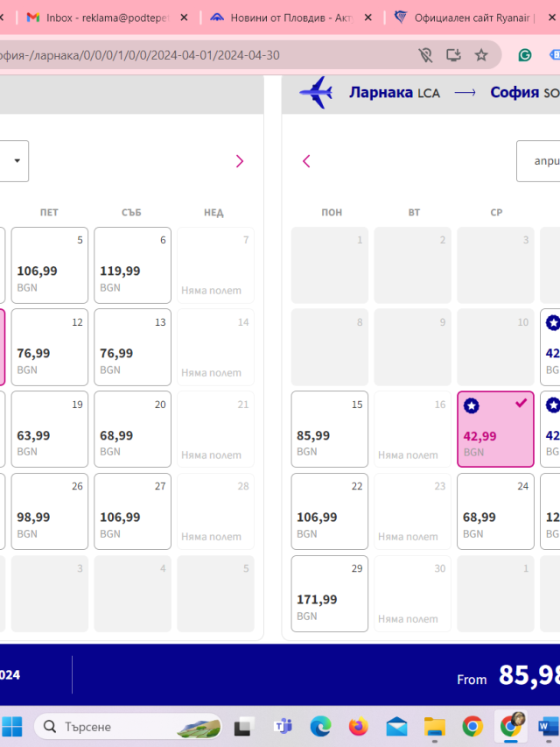Viewport: 560px width, 747px height.
Task: Open the Mail app in taskbar
Action: [396, 726]
